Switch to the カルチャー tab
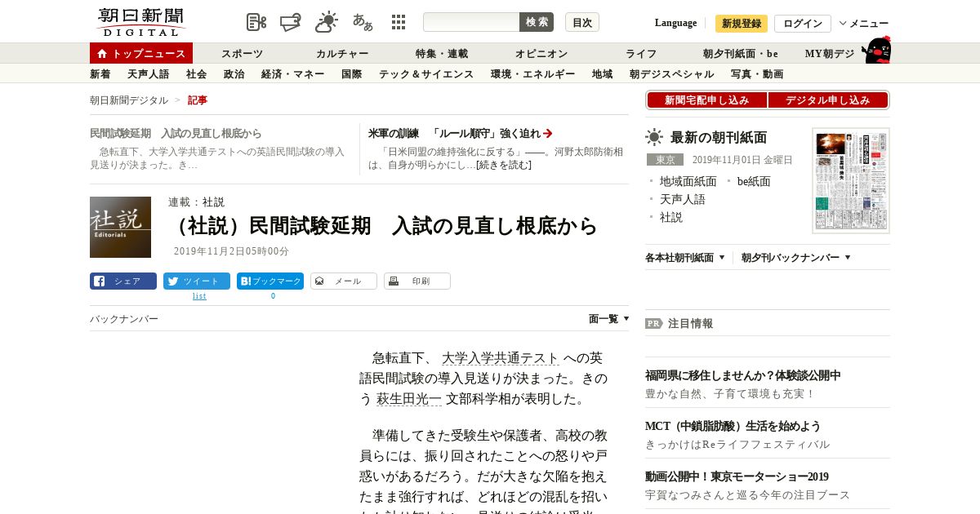 [x=342, y=54]
